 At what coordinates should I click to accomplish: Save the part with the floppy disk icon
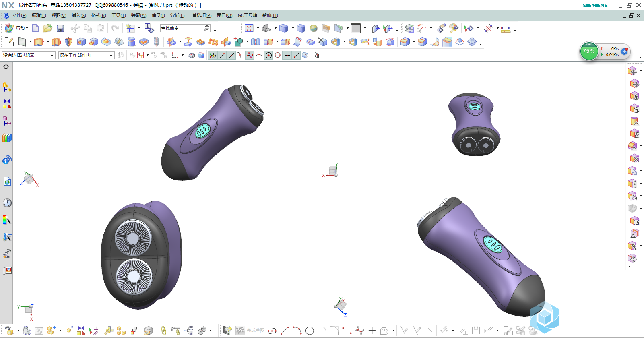(x=60, y=28)
